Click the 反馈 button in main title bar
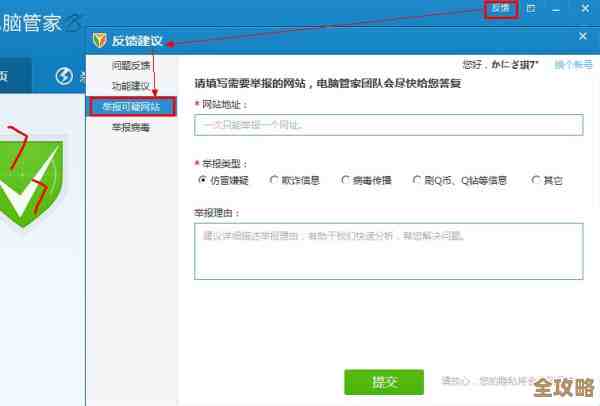Screen dimensions: 600x406 tap(501, 9)
